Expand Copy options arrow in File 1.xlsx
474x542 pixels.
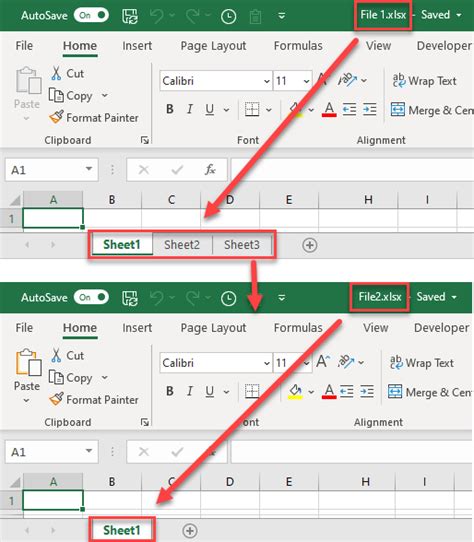click(105, 95)
